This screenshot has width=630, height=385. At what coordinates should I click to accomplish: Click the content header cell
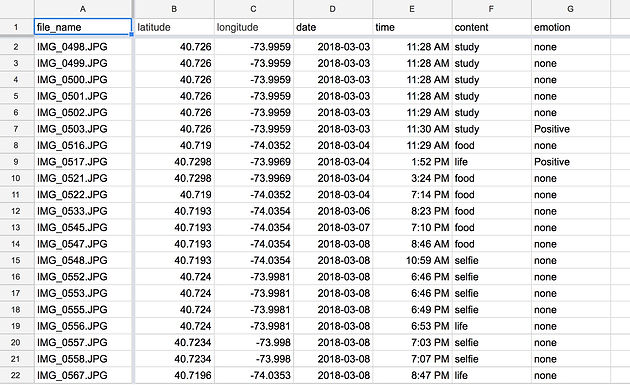click(491, 27)
